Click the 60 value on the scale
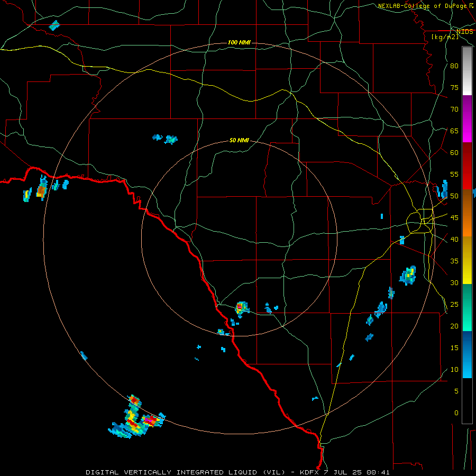 click(454, 153)
